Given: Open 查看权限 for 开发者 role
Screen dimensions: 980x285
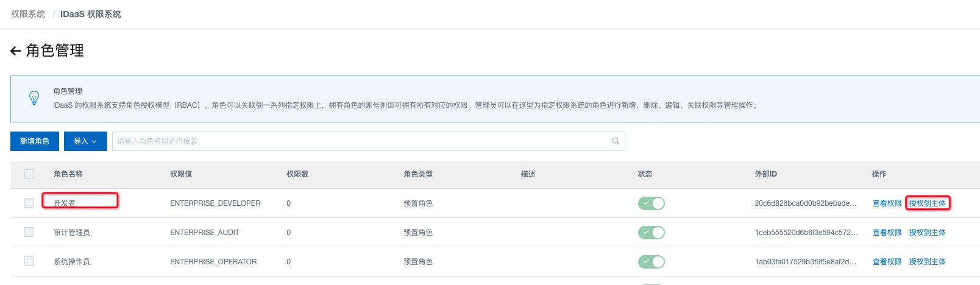Looking at the screenshot, I should (x=887, y=203).
